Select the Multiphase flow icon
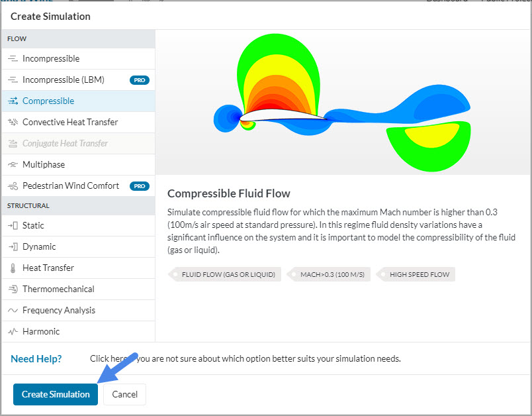532x416 pixels. [x=12, y=164]
